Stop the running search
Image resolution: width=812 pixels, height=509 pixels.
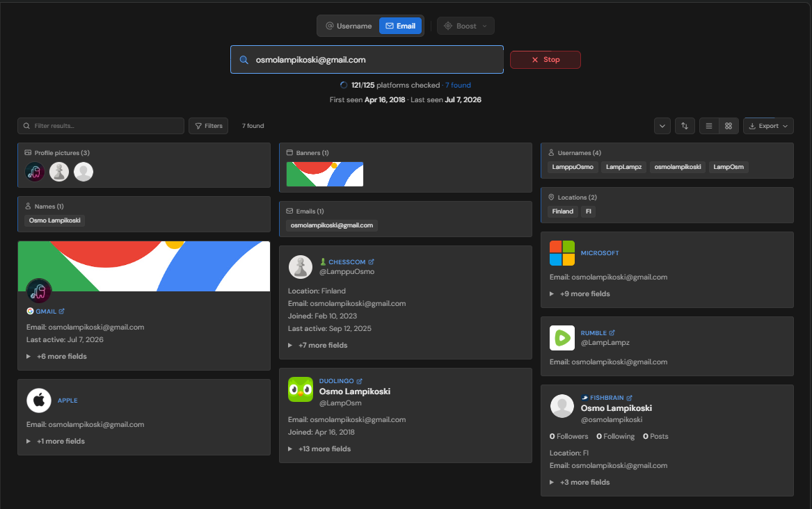[546, 60]
